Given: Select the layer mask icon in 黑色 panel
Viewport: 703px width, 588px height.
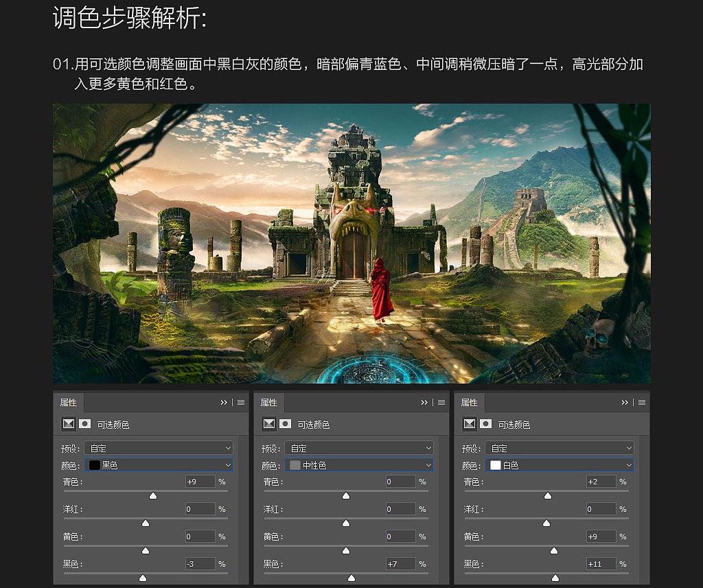Looking at the screenshot, I should point(84,423).
